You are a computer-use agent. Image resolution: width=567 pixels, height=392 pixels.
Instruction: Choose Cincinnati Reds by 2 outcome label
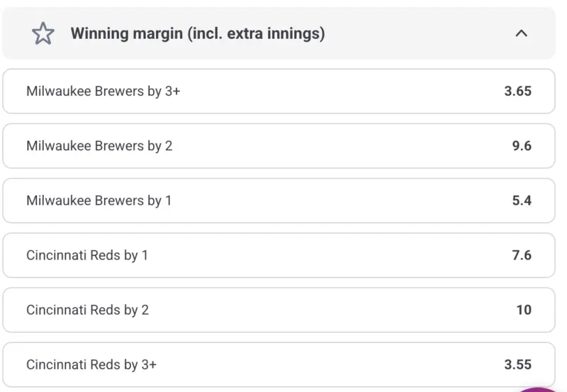coord(87,310)
